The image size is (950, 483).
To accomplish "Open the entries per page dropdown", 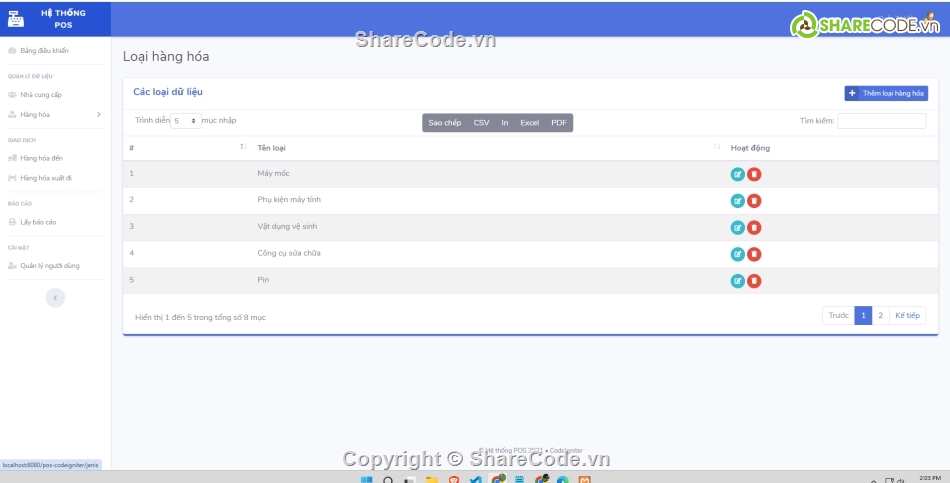I will coord(186,121).
